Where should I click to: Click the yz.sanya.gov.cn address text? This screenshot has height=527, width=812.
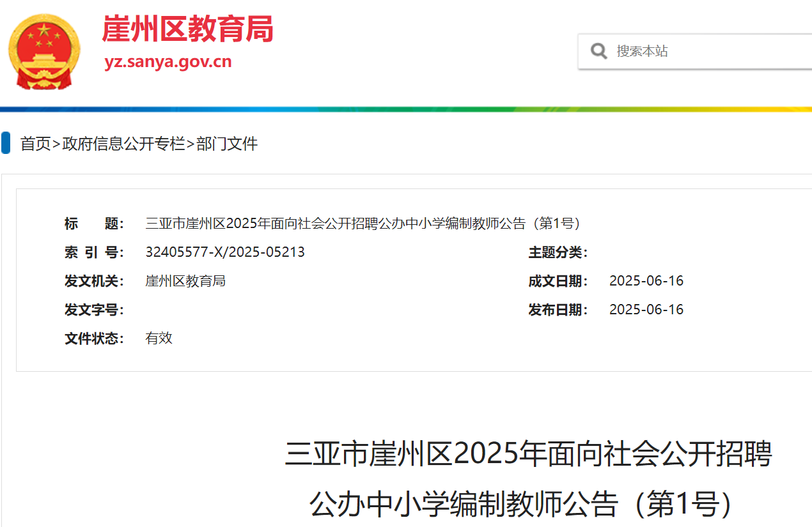click(x=168, y=62)
